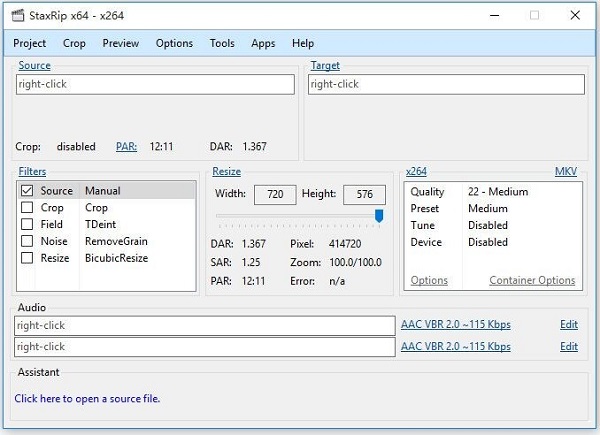Uncheck the Source filter checkbox
Image resolution: width=600 pixels, height=435 pixels.
(27, 191)
